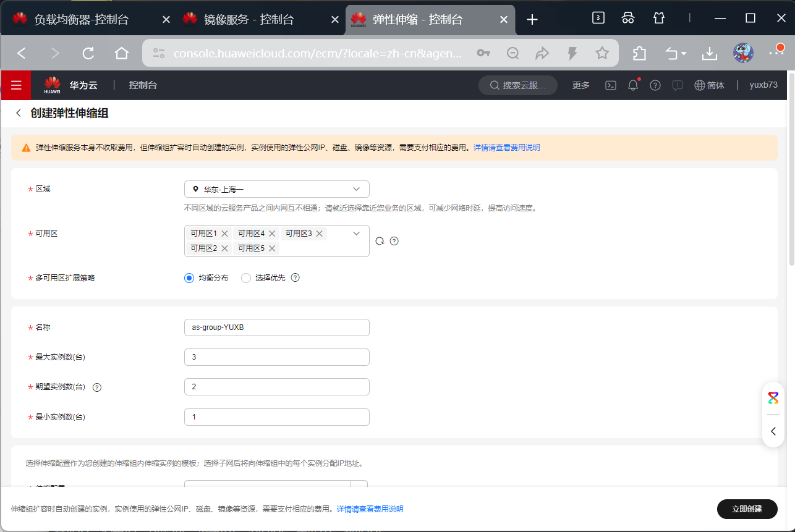Open the browser profile avatar
Screen dimensions: 795x532
[x=743, y=53]
